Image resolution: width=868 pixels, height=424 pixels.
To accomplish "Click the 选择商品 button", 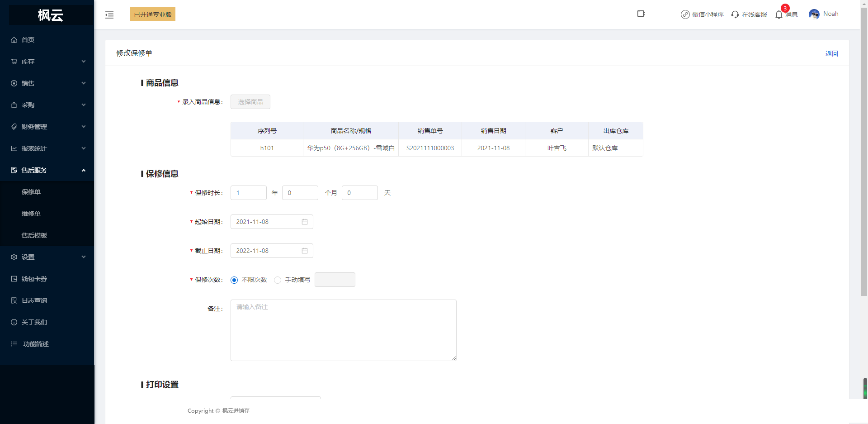I will tap(250, 102).
